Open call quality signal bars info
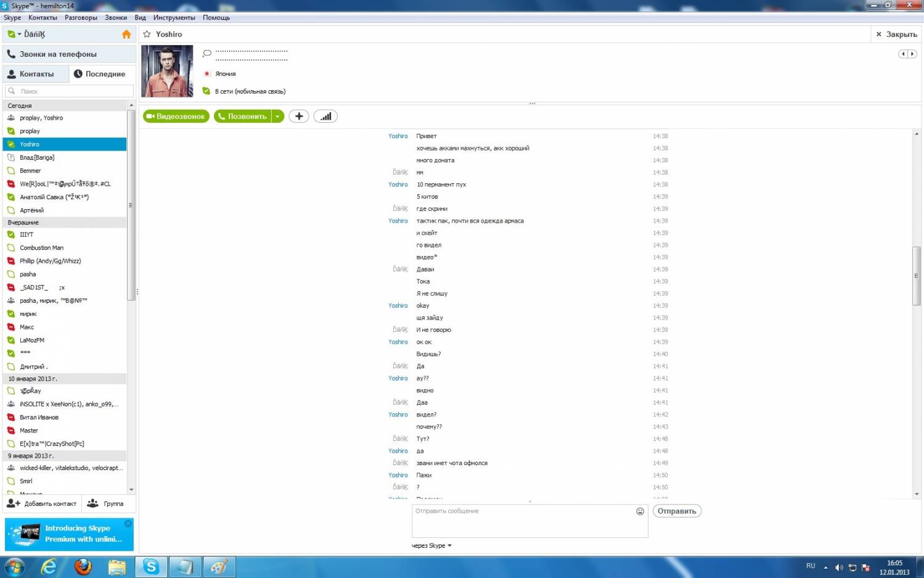Screen dimensions: 924x578 325,116
